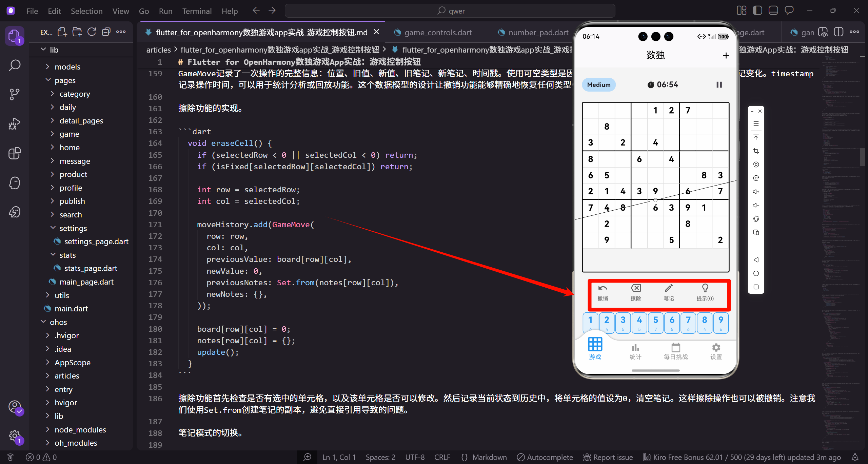868x464 pixels.
Task: Create a new file in Explorer
Action: click(62, 32)
